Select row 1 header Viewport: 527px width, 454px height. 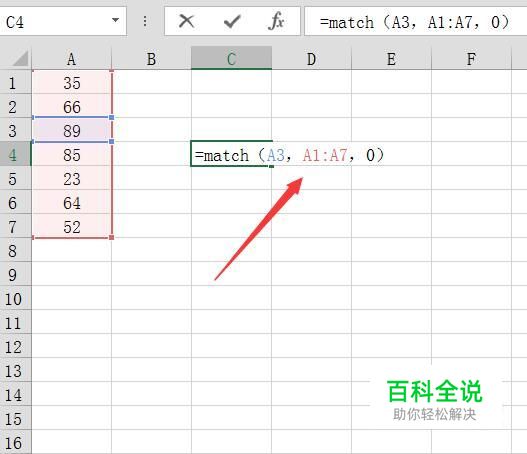(x=15, y=82)
